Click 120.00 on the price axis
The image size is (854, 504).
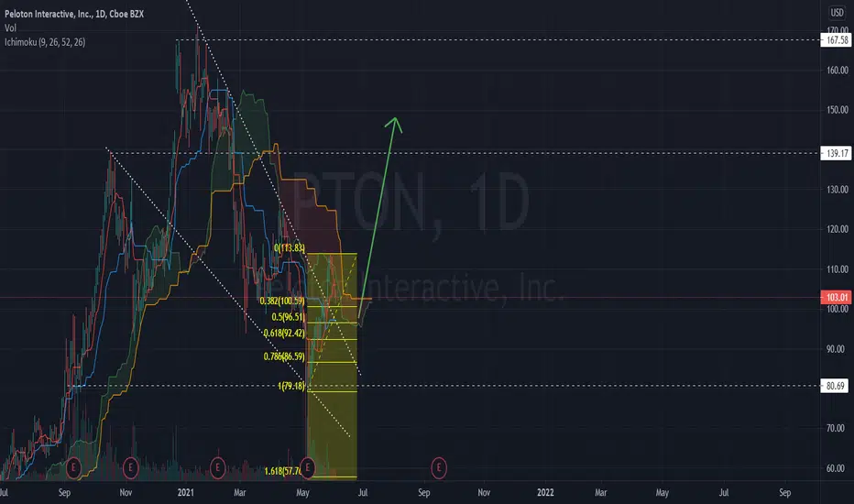pyautogui.click(x=838, y=229)
